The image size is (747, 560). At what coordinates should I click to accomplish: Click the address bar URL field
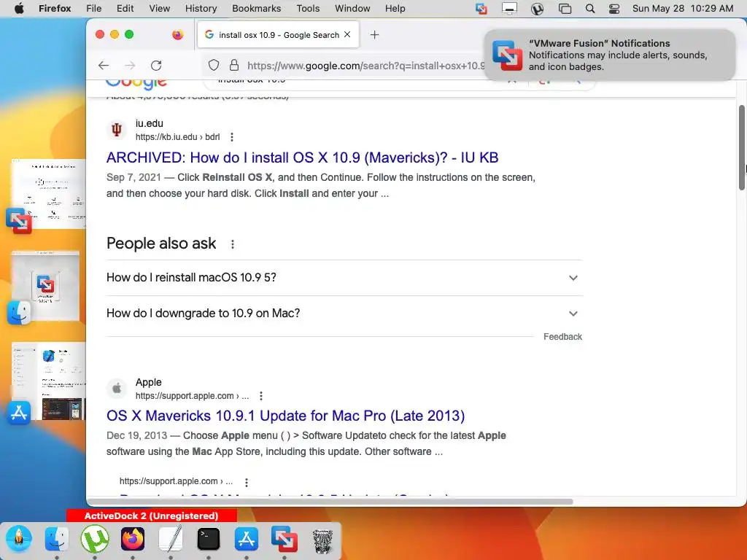[x=366, y=65]
